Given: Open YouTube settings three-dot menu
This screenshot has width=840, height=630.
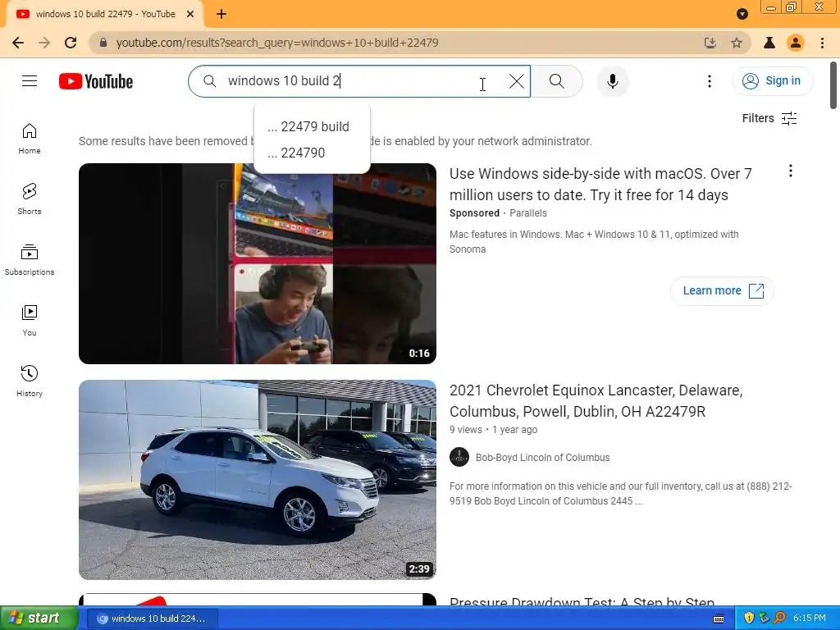Looking at the screenshot, I should click(x=710, y=81).
